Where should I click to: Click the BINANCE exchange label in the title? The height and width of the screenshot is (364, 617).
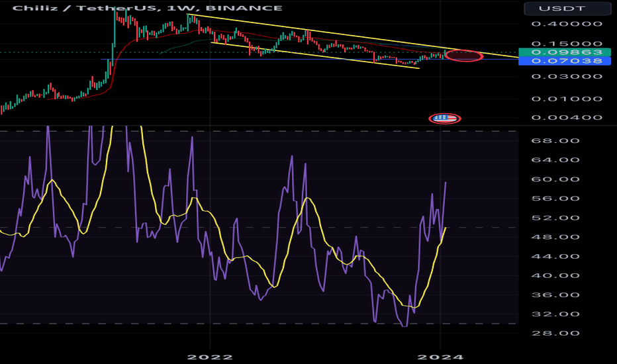[x=244, y=8]
